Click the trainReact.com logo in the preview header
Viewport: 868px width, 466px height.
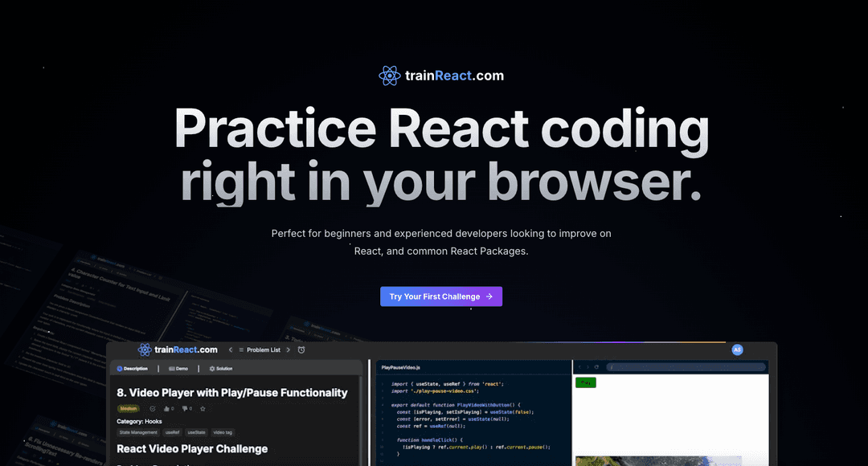[178, 349]
